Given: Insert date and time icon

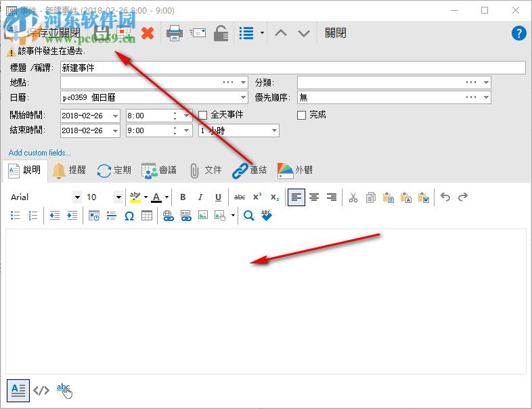Looking at the screenshot, I should point(94,216).
